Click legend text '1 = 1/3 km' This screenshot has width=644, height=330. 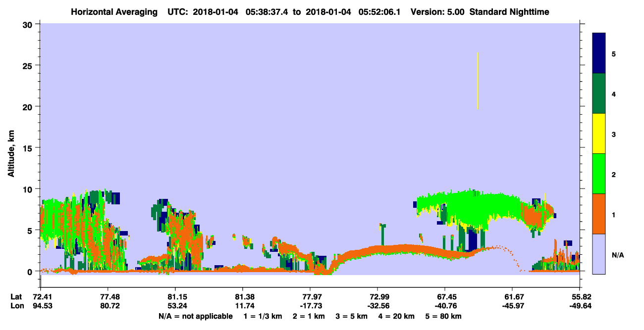tap(263, 316)
